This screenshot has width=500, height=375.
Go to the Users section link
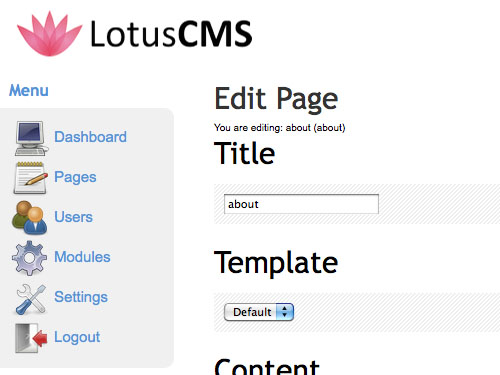[73, 217]
